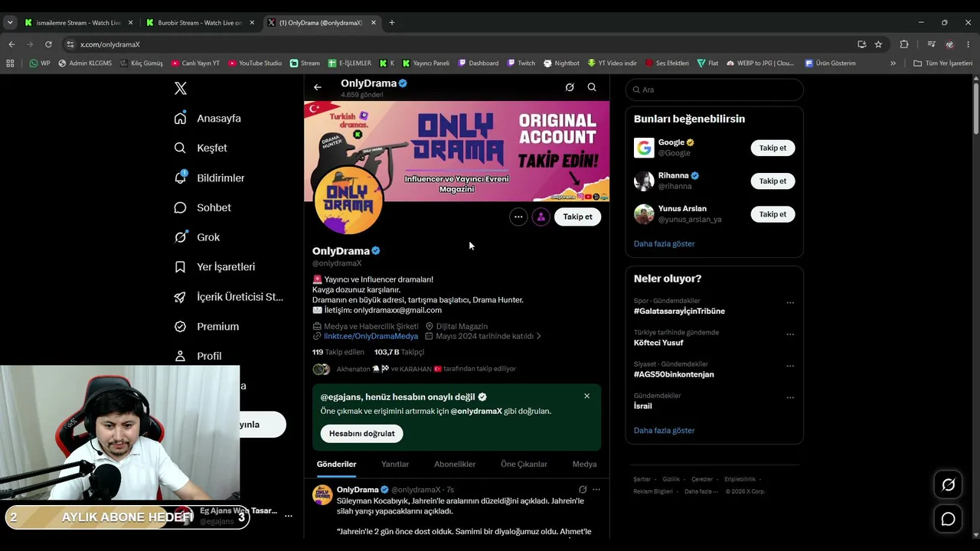Viewport: 980px width, 551px height.
Task: Open options for #GalatasarayİçinTribüne trend
Action: click(x=790, y=303)
